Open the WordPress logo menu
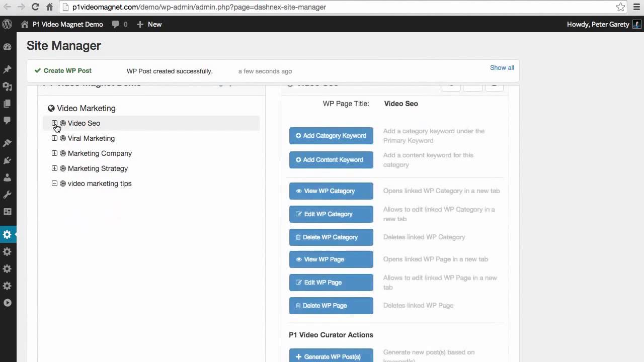Image resolution: width=644 pixels, height=362 pixels. point(7,24)
